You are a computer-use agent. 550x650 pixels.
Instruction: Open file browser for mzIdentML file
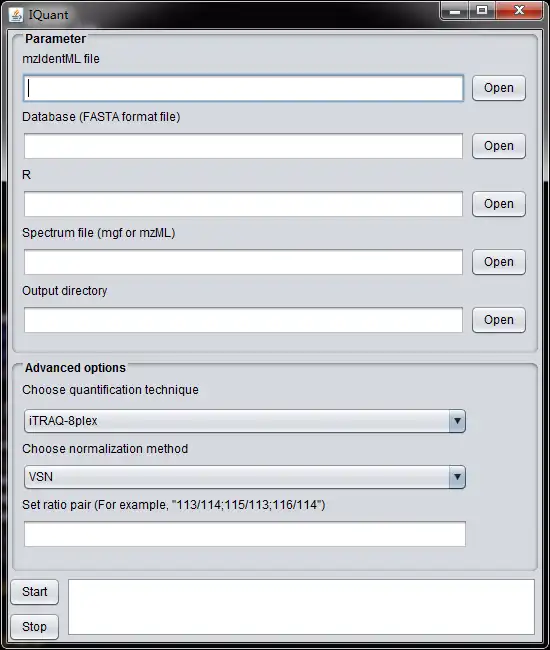(x=499, y=88)
